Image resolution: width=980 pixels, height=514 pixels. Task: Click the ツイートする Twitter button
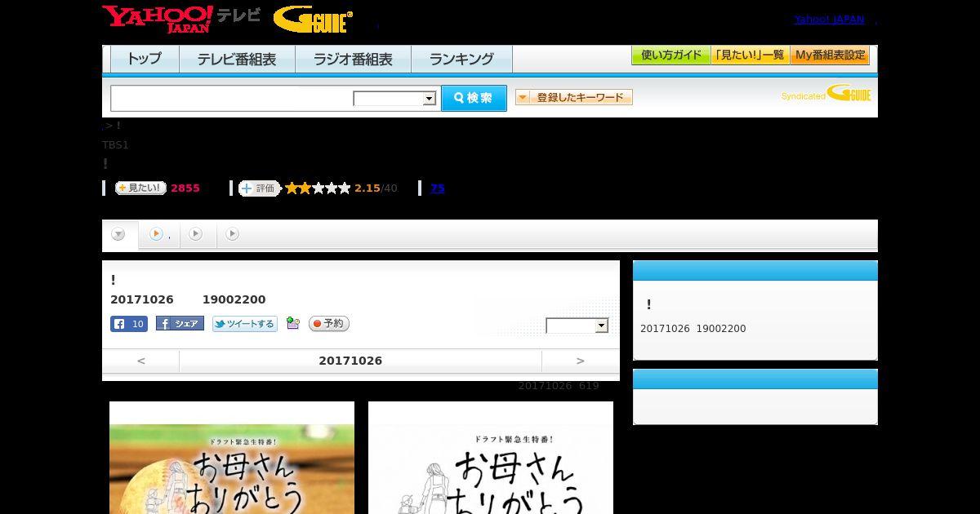245,324
